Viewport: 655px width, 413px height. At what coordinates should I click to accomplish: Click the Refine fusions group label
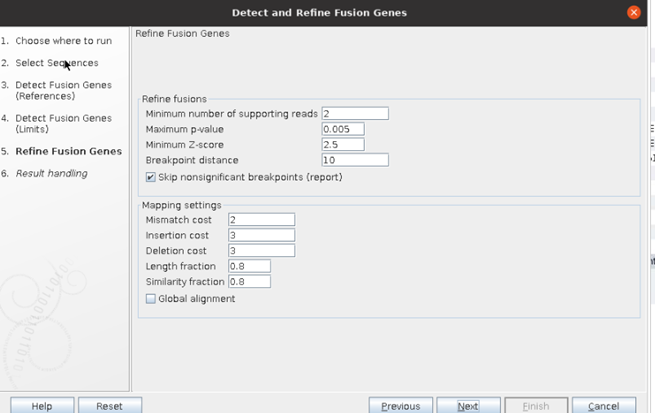click(x=174, y=99)
